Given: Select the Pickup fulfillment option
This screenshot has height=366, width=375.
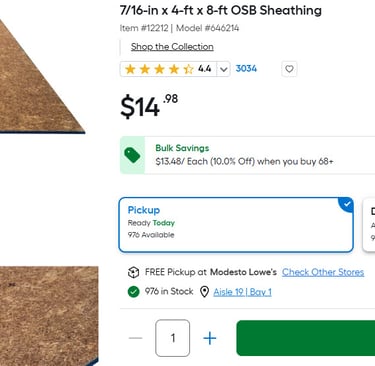Looking at the screenshot, I should click(x=236, y=225).
